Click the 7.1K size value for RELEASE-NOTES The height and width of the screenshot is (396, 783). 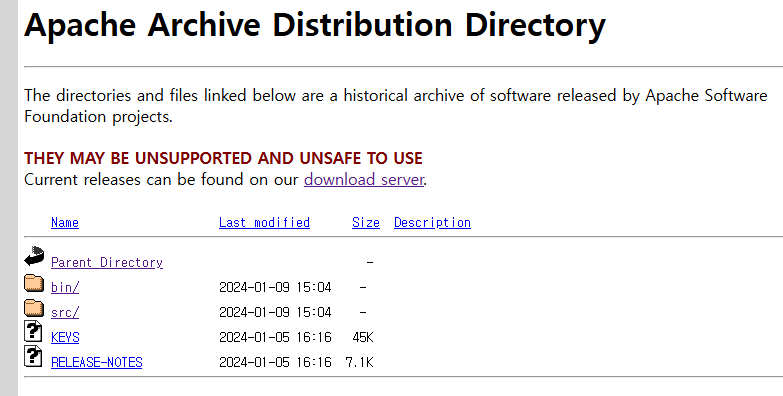[x=359, y=362]
